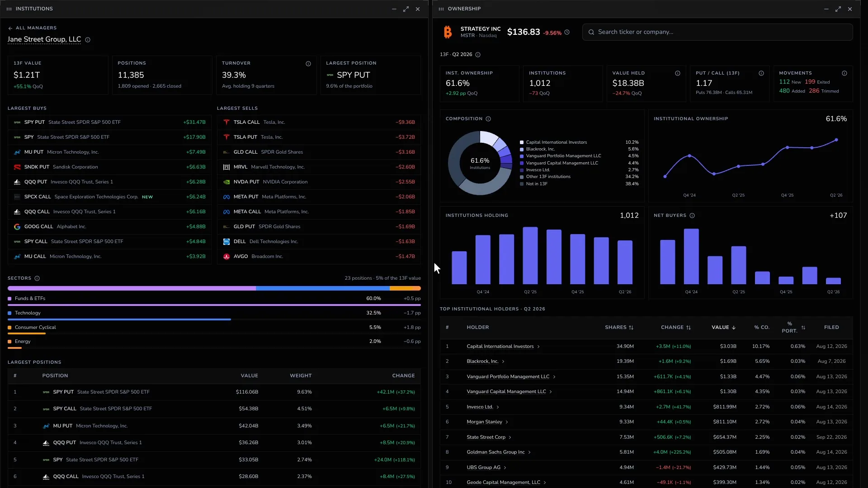Click the purple Funds & ETFs sector bar segment
The width and height of the screenshot is (868, 488).
tap(132, 288)
